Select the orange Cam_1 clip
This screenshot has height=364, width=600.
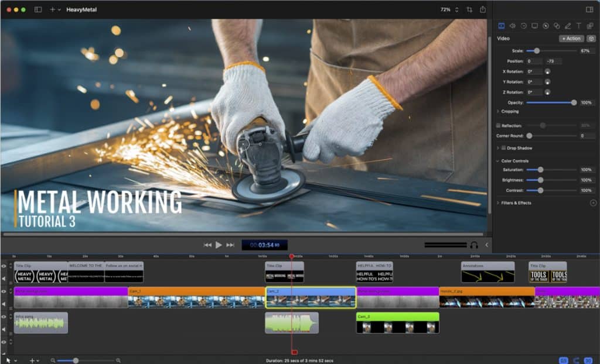tap(197, 297)
